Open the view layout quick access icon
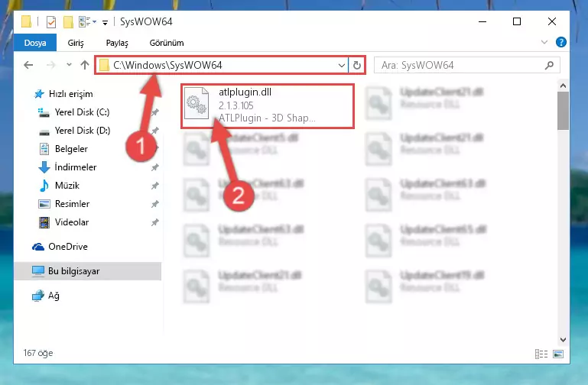This screenshot has width=588, height=385. pyautogui.click(x=87, y=22)
